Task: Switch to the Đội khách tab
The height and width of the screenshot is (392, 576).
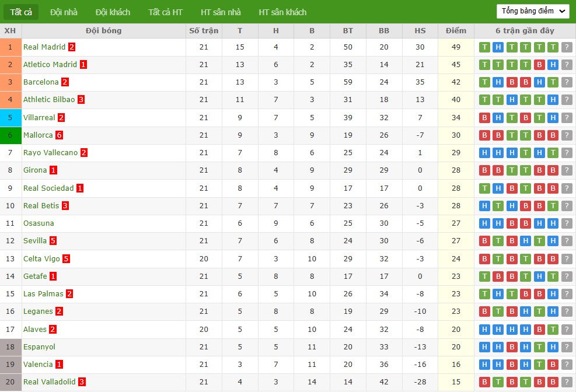Action: click(113, 12)
